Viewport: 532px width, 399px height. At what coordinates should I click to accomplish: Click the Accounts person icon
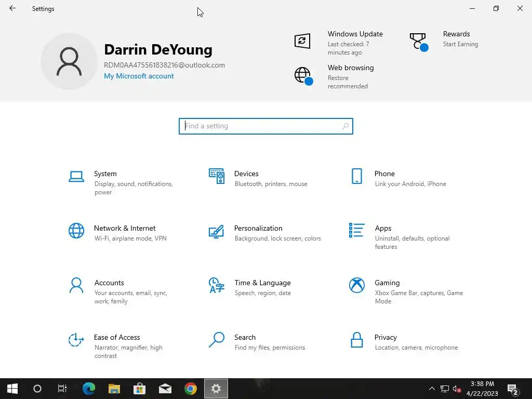click(76, 285)
